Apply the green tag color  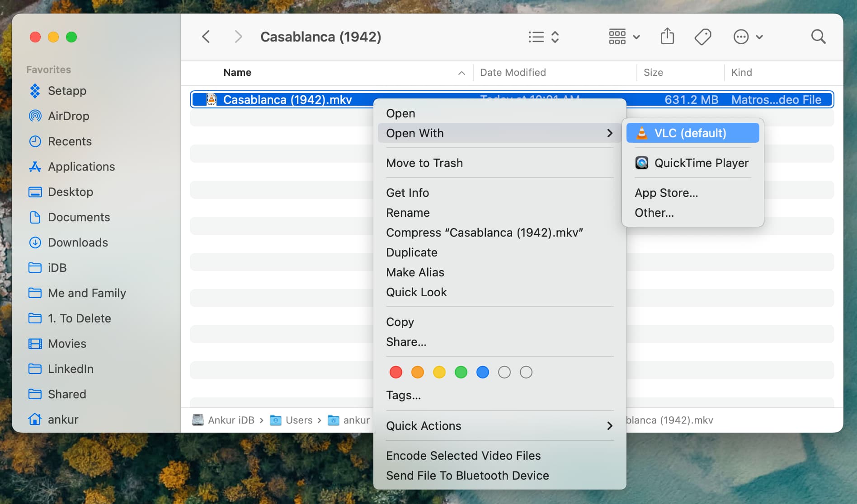461,372
